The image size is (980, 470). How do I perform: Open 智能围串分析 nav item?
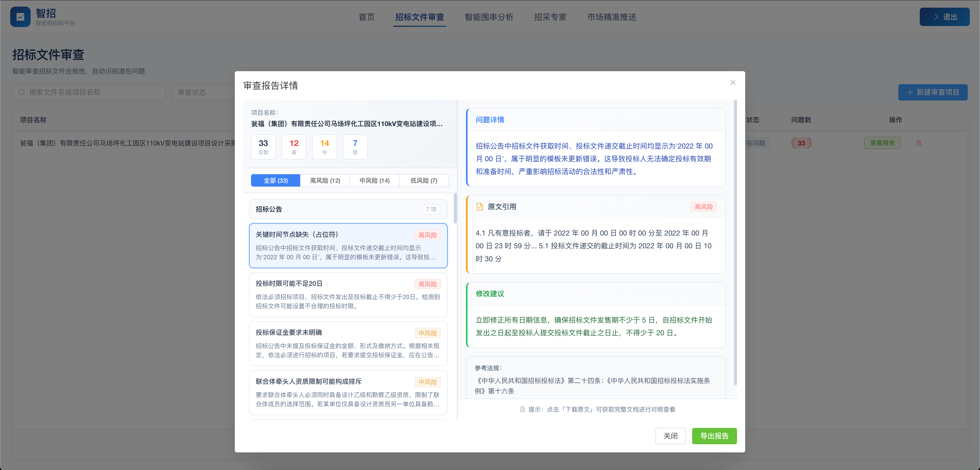pyautogui.click(x=489, y=17)
